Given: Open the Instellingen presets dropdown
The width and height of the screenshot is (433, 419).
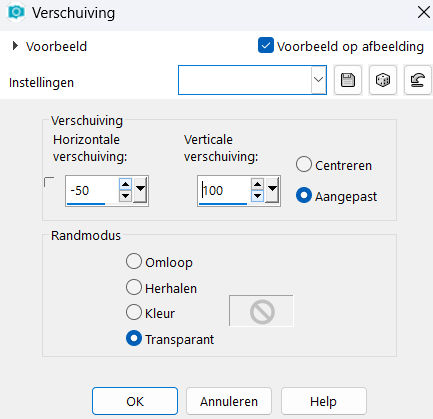Looking at the screenshot, I should click(x=318, y=80).
